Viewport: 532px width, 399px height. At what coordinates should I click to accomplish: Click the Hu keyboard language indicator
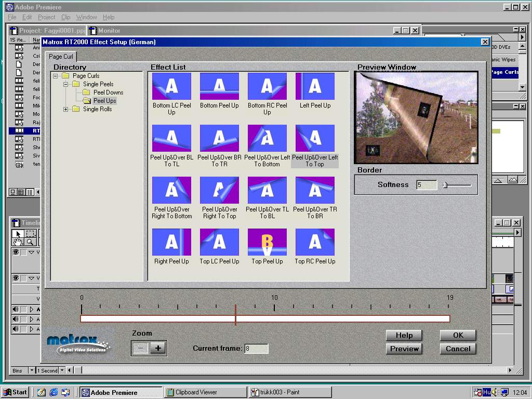487,392
